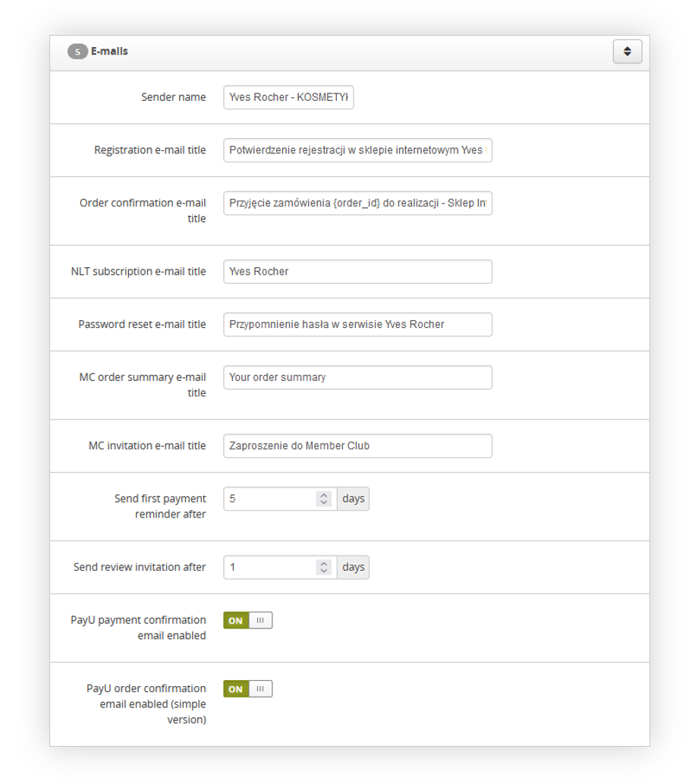Click the Registration e-mail title label

(150, 150)
